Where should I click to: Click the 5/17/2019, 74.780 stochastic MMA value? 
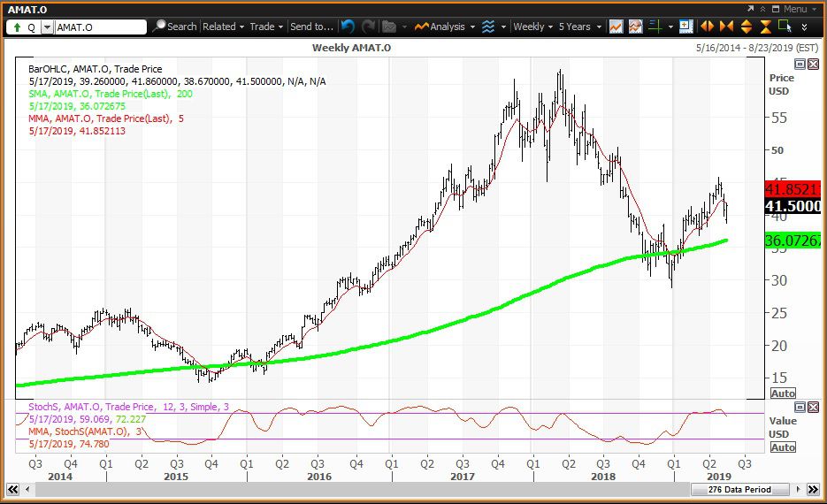click(x=69, y=444)
